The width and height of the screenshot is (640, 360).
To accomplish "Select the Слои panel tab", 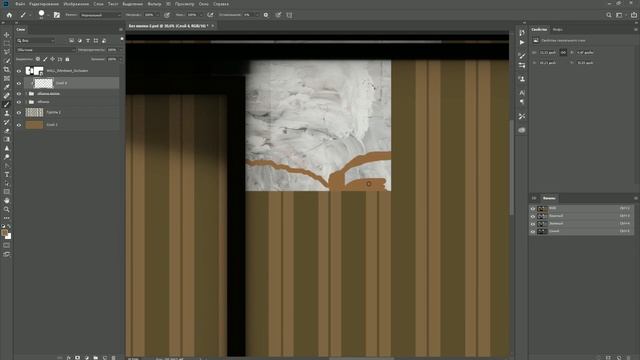I will (x=20, y=30).
